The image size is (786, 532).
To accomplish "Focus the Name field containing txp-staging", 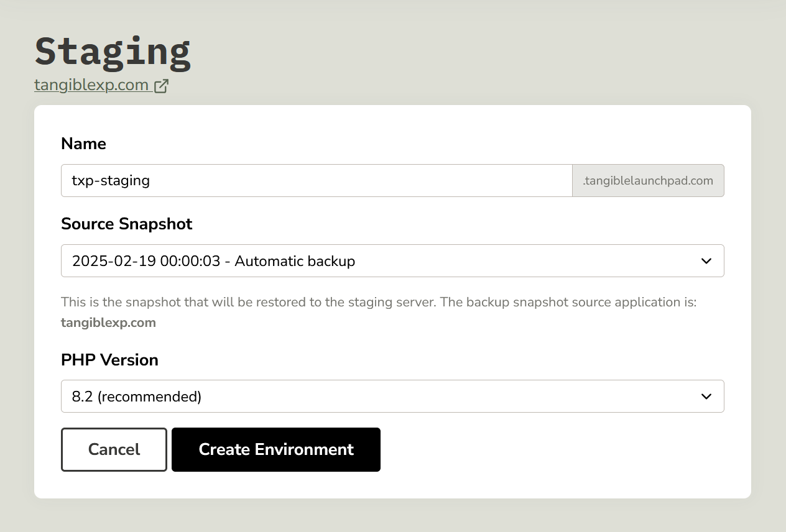I will tap(316, 181).
